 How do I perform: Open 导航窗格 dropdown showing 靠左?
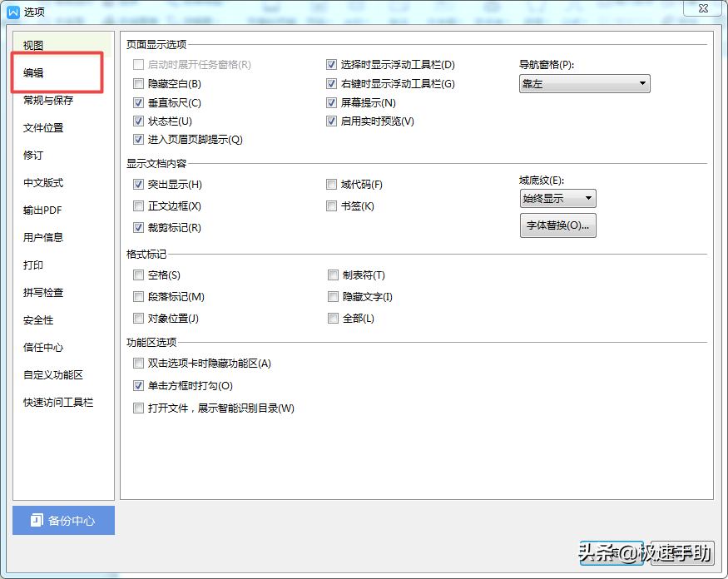point(585,83)
